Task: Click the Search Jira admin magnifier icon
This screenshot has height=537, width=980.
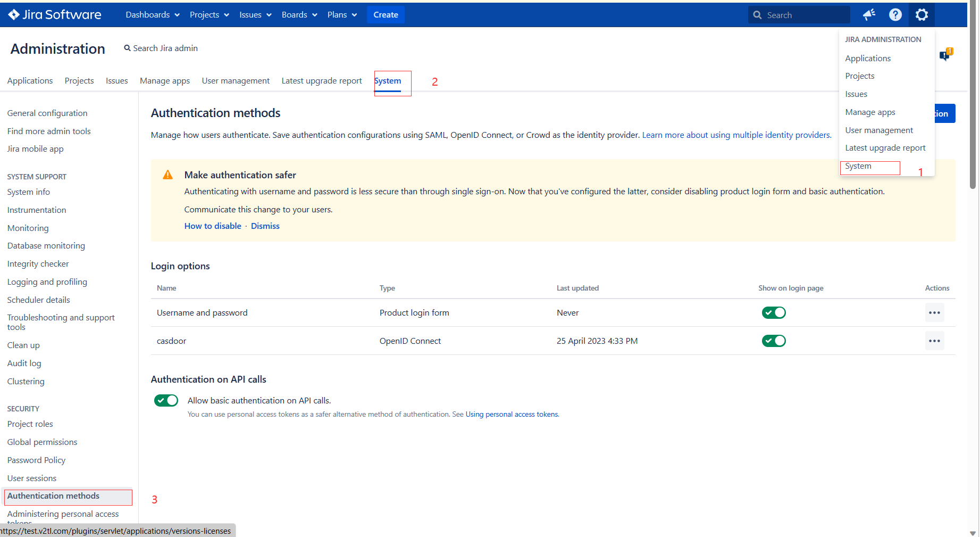Action: coord(127,48)
